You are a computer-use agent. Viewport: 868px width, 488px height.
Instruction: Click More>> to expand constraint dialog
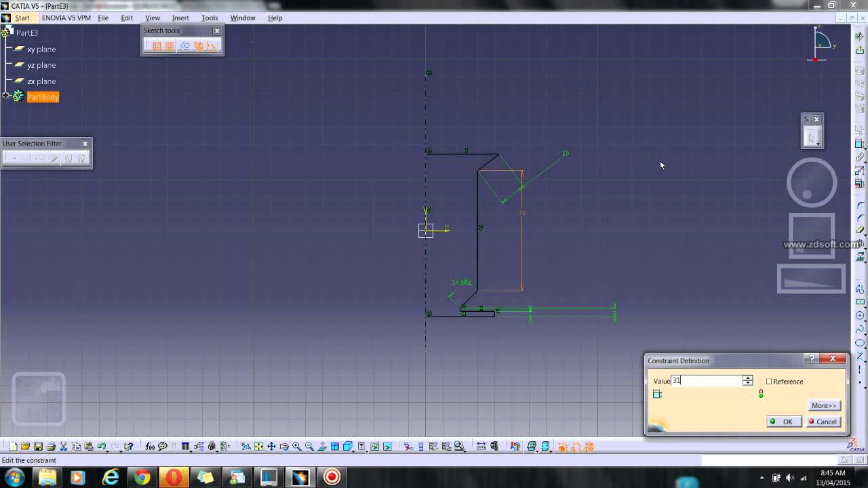[824, 405]
